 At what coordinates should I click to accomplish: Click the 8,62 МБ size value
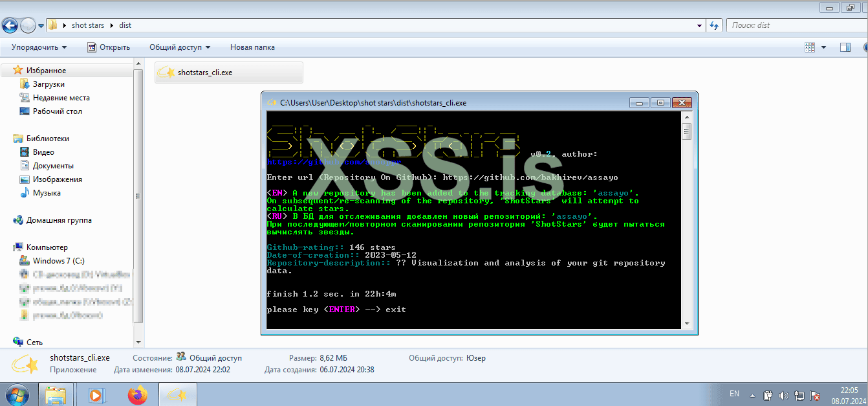334,357
